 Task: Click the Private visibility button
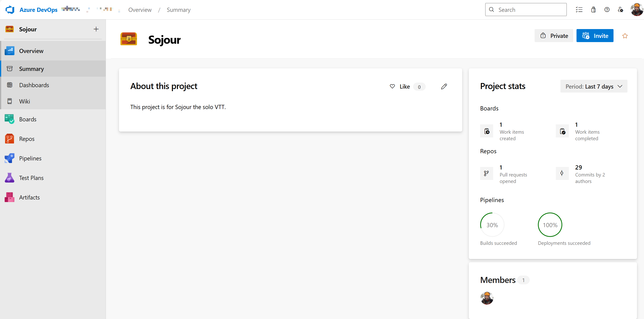coord(553,36)
